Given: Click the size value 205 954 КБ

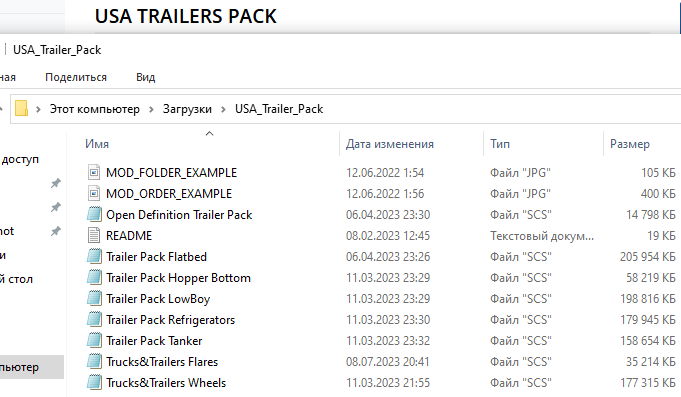Looking at the screenshot, I should (648, 257).
